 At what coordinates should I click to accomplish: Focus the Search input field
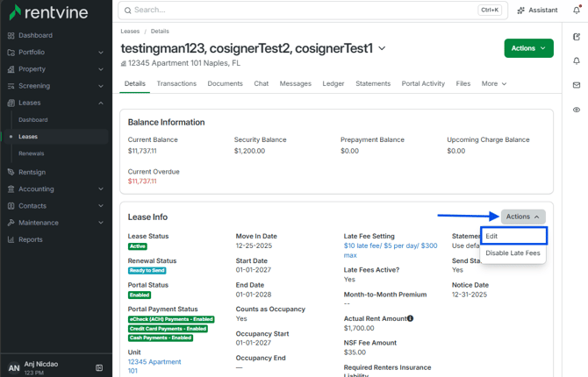pyautogui.click(x=312, y=11)
